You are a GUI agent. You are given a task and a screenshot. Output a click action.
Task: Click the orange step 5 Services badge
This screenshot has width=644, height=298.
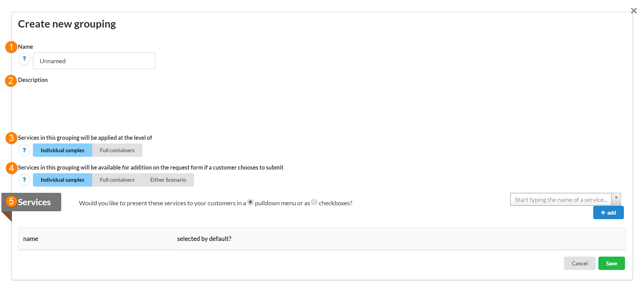[11, 202]
